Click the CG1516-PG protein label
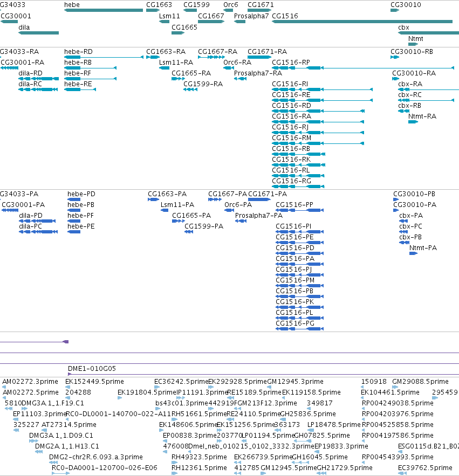The height and width of the screenshot is (476, 459). point(295,323)
